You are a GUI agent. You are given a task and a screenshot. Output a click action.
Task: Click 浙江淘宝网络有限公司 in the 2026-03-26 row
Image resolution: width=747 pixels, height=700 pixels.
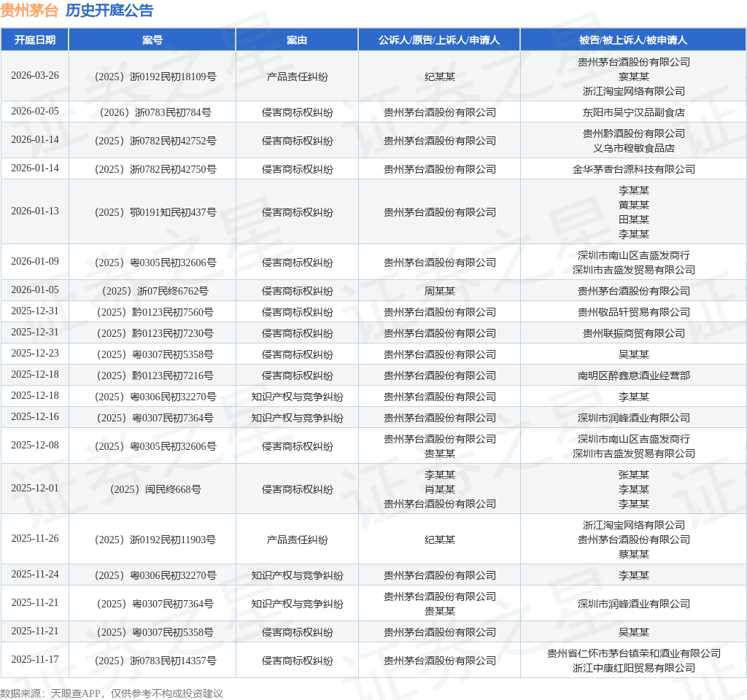click(633, 91)
